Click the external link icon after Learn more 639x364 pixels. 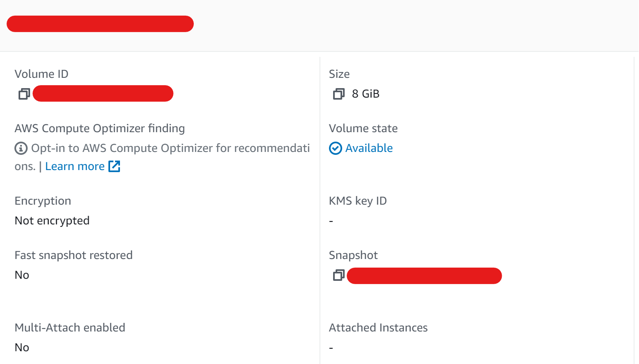click(114, 166)
